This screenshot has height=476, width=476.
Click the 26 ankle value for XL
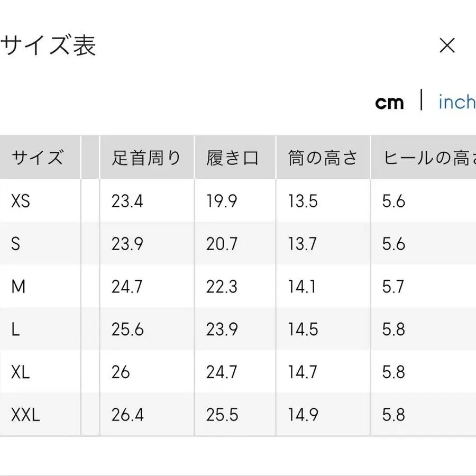121,372
